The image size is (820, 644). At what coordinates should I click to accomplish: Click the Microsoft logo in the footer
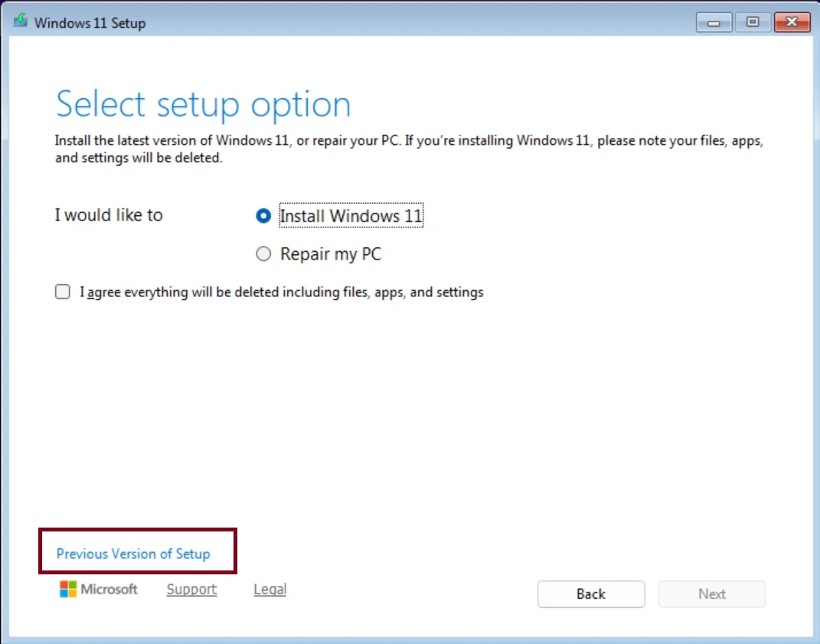(98, 589)
